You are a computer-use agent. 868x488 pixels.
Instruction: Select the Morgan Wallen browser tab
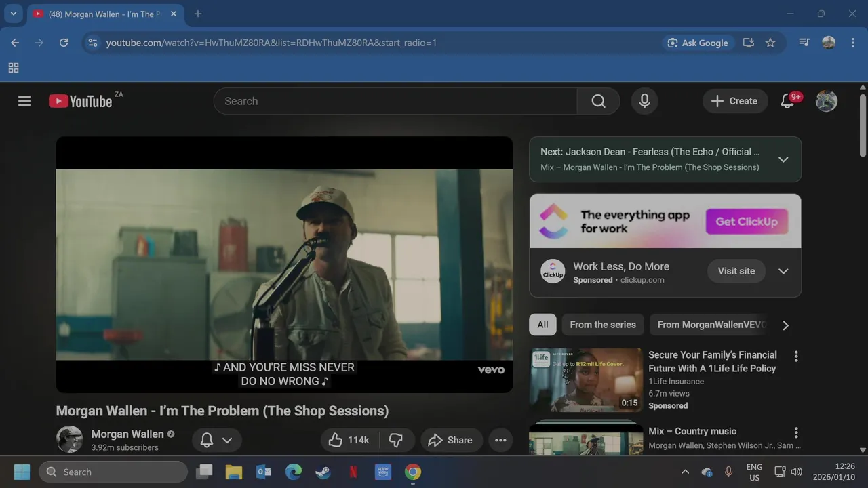(x=104, y=14)
